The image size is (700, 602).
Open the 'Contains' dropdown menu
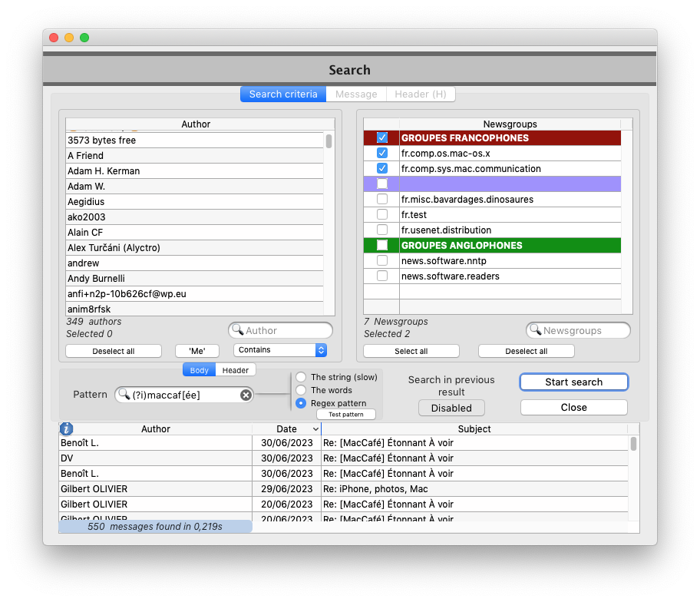click(x=280, y=349)
